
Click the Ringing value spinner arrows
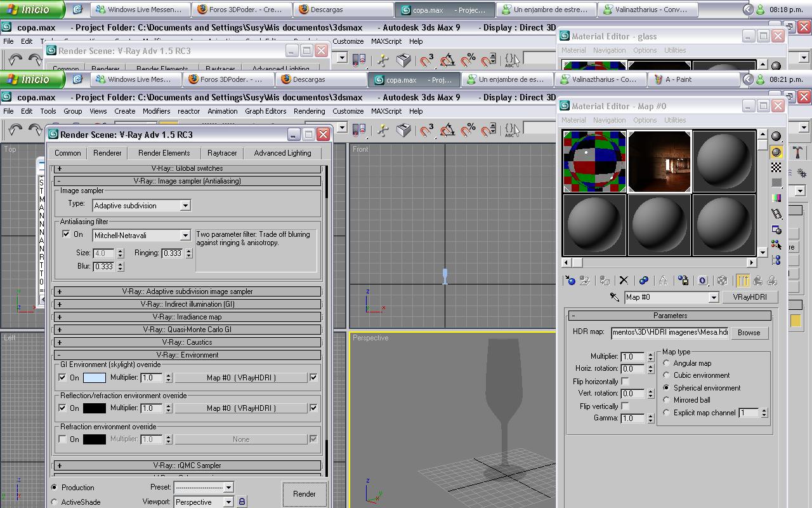pyautogui.click(x=189, y=253)
